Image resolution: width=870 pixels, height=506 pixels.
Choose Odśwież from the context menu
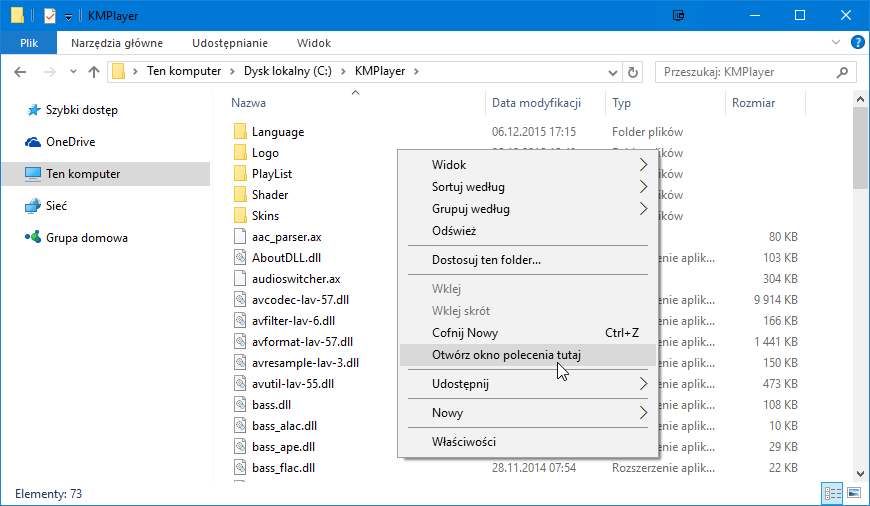pyautogui.click(x=528, y=231)
